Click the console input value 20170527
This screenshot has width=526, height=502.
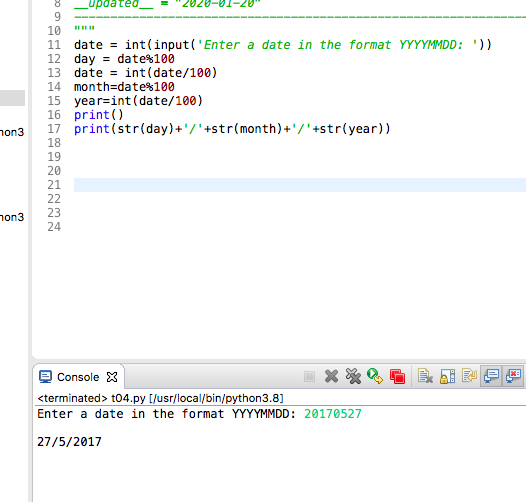pos(333,414)
